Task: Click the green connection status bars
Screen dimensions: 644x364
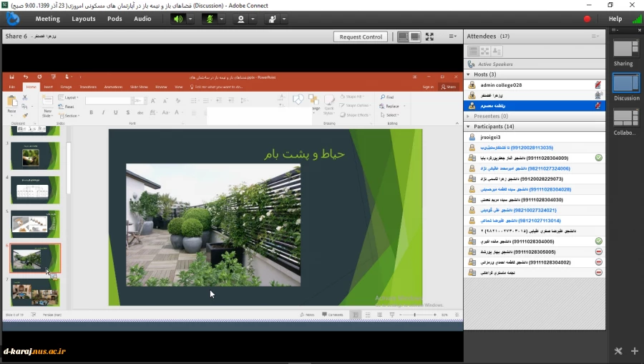Action: coord(637,19)
